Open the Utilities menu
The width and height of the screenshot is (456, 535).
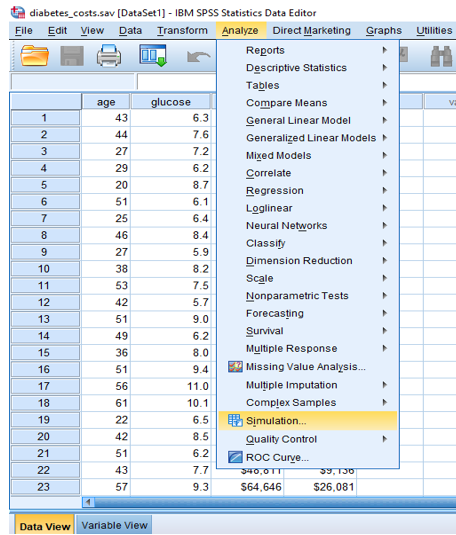tap(434, 31)
